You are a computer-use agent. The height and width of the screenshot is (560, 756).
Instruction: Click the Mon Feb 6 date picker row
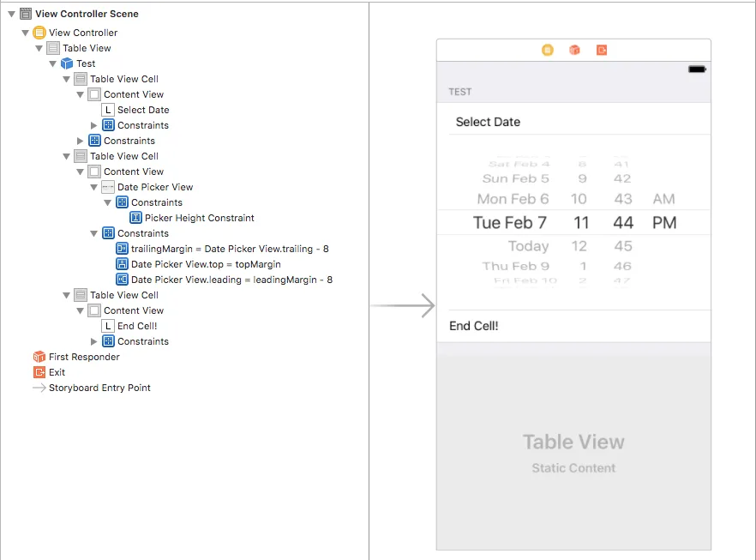513,199
